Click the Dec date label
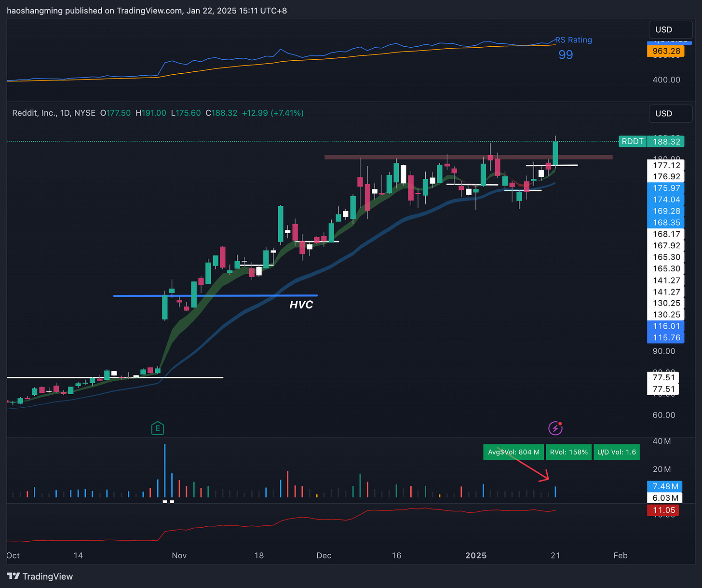The height and width of the screenshot is (588, 702). tap(324, 556)
